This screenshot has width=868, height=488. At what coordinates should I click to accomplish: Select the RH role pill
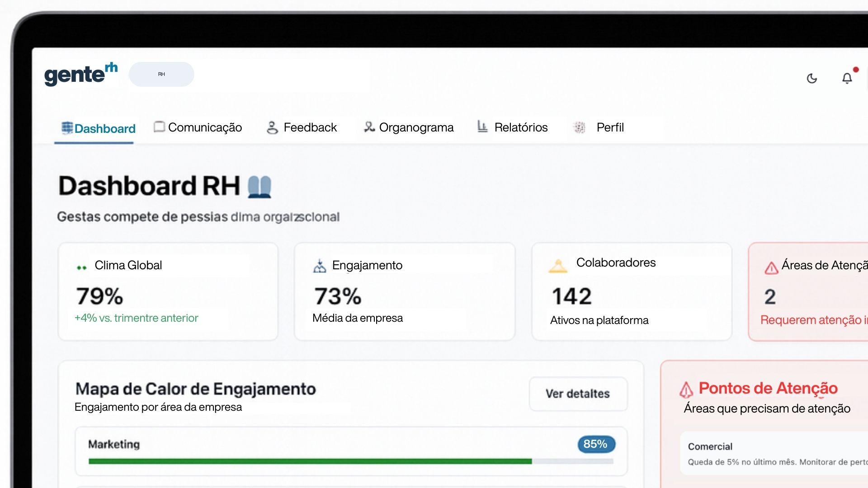pos(161,74)
